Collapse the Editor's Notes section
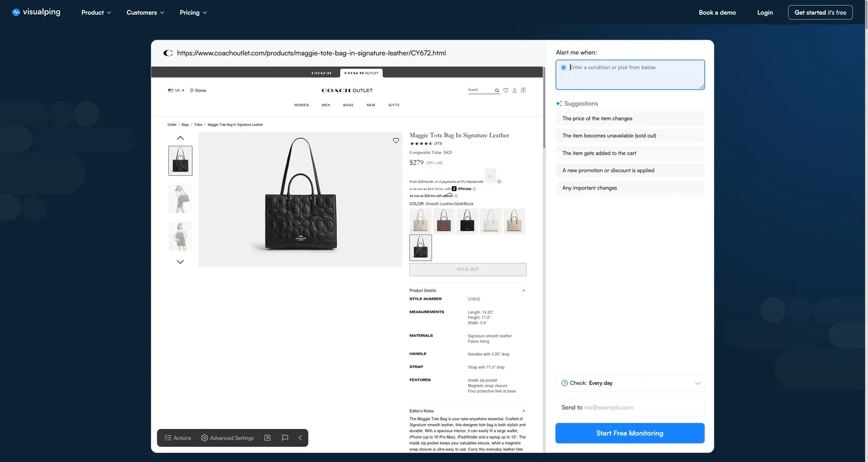868x462 pixels. click(524, 411)
